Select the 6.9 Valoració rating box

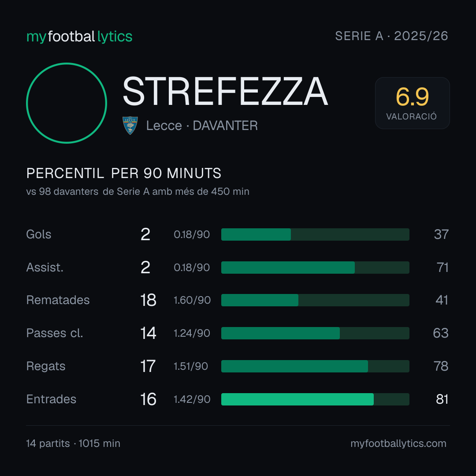point(412,103)
